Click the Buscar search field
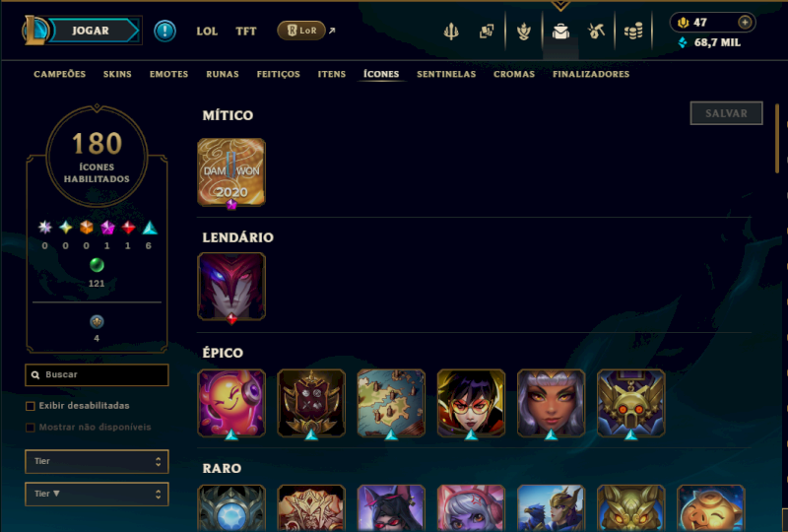788x532 pixels. pos(97,374)
